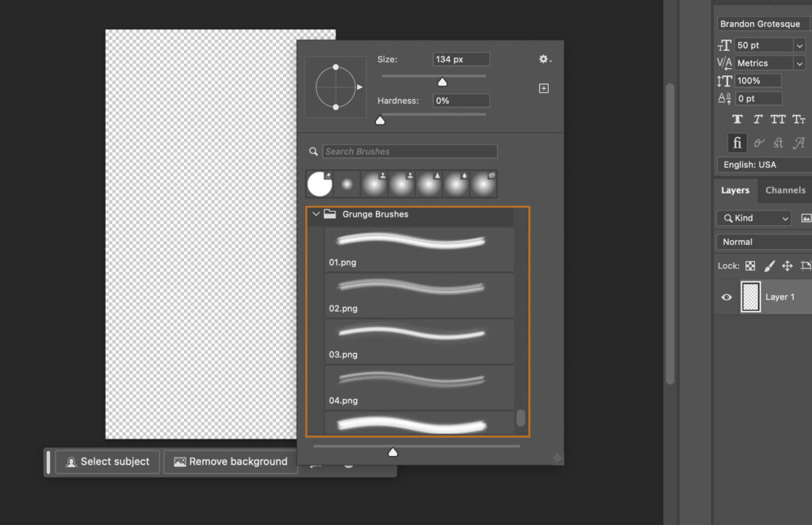Click the Remove background button
The image size is (812, 525).
pyautogui.click(x=230, y=462)
